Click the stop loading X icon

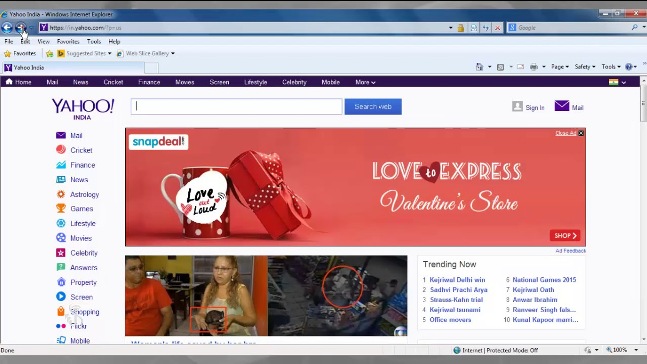[x=498, y=28]
